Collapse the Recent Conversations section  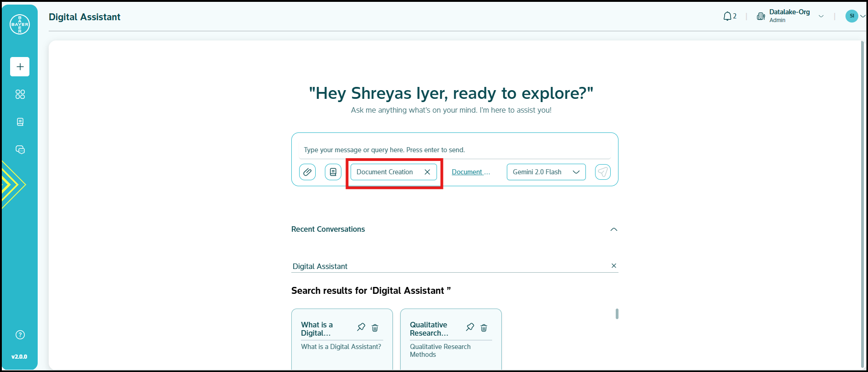tap(613, 229)
